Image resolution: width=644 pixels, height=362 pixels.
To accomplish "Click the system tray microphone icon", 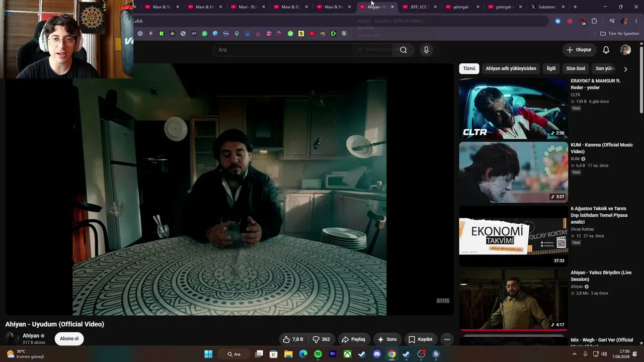I will point(585,354).
